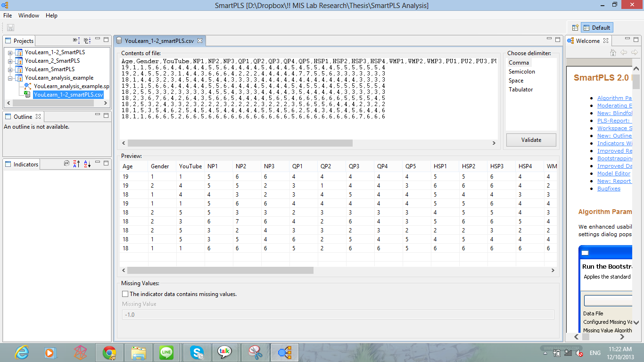Close the YouLearn_1-2_smartPLS.csv editor tab

coord(200,41)
